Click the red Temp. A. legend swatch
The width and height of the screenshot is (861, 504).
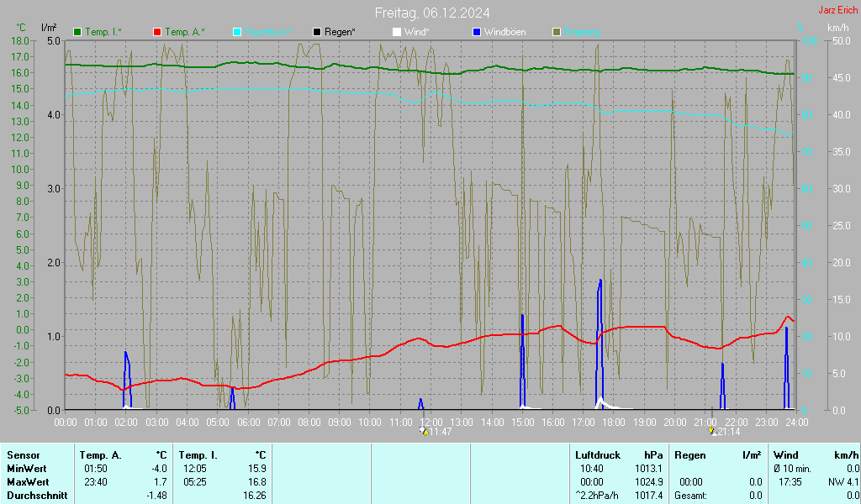click(157, 33)
